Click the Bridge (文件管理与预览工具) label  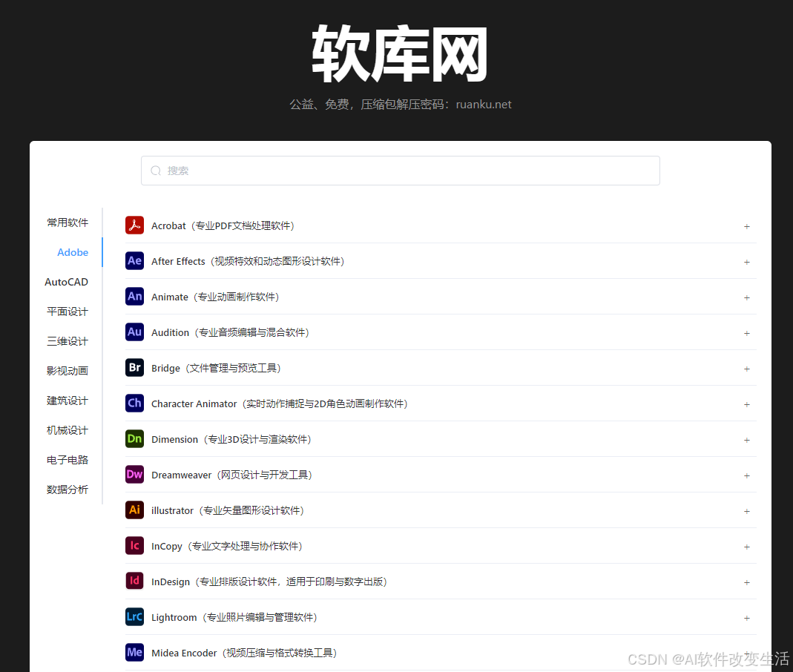click(x=216, y=368)
